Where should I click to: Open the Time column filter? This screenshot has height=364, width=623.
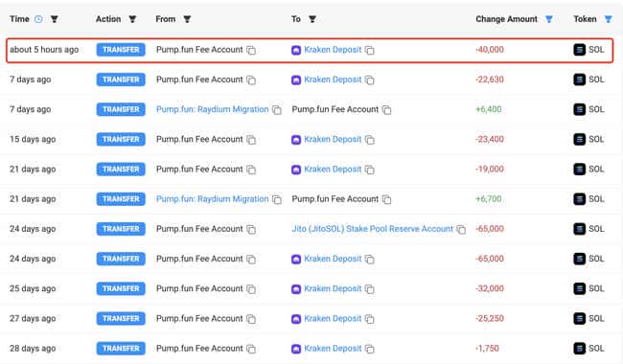click(55, 19)
